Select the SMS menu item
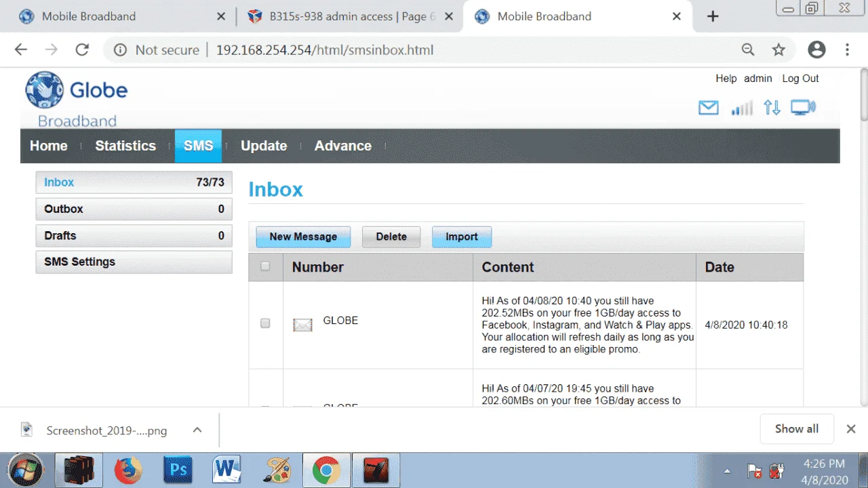This screenshot has height=488, width=868. click(198, 146)
